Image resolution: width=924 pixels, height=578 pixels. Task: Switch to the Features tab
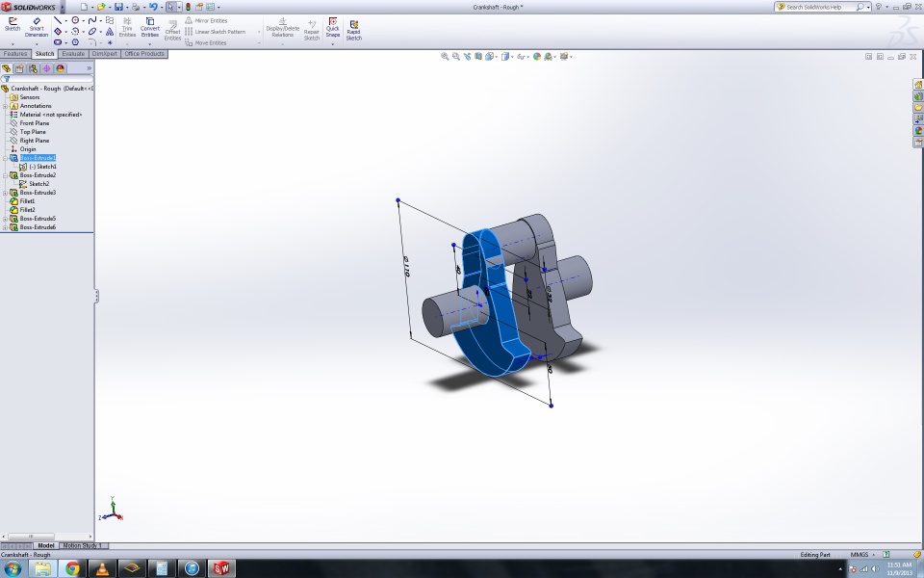click(15, 54)
